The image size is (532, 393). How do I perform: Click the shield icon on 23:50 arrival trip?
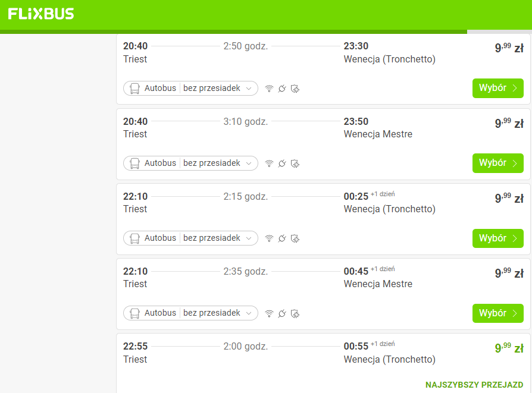point(295,164)
